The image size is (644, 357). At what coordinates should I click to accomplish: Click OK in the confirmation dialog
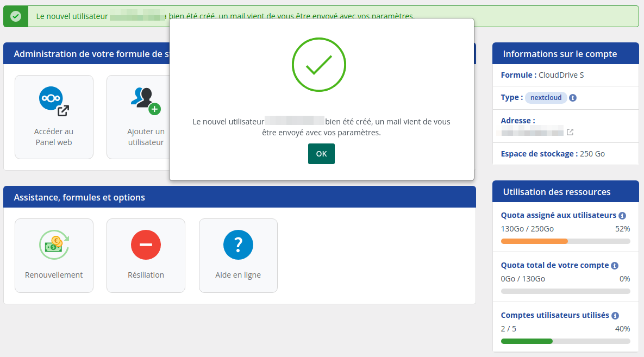[321, 154]
